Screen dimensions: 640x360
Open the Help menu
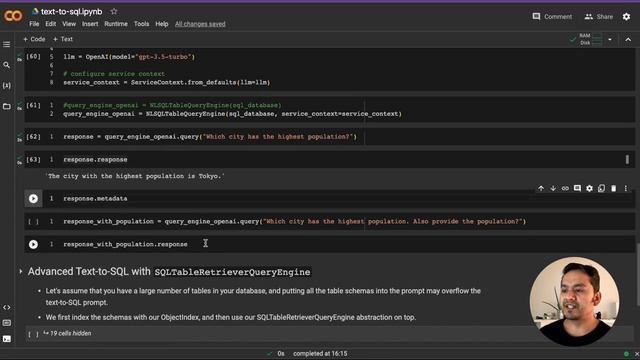[x=162, y=24]
